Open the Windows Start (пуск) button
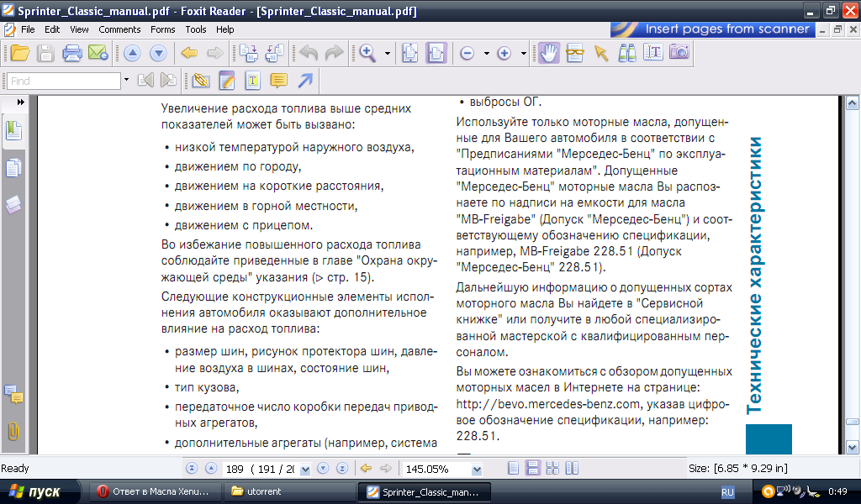 [40, 492]
